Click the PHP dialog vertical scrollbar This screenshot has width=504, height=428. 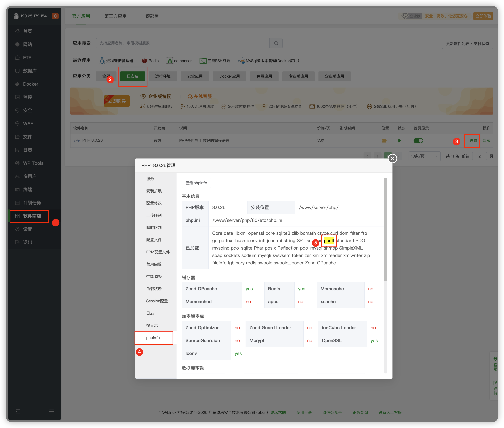coord(386,229)
